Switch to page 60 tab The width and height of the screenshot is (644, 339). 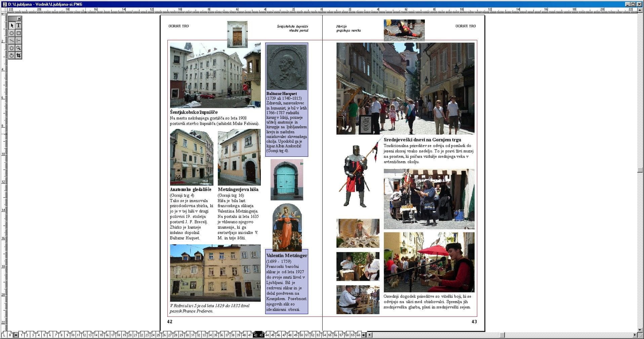pyautogui.click(x=358, y=335)
